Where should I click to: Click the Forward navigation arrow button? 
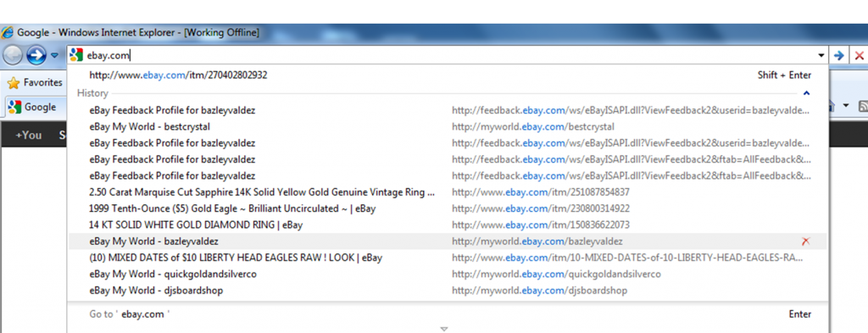click(x=36, y=55)
